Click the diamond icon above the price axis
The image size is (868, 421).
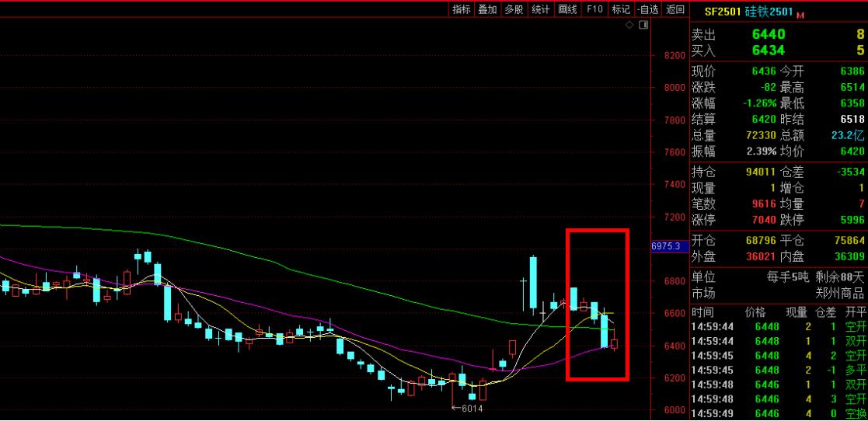[x=629, y=26]
